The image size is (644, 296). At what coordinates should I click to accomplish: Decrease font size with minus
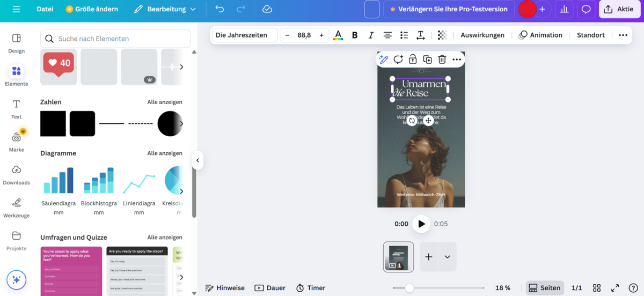(287, 35)
